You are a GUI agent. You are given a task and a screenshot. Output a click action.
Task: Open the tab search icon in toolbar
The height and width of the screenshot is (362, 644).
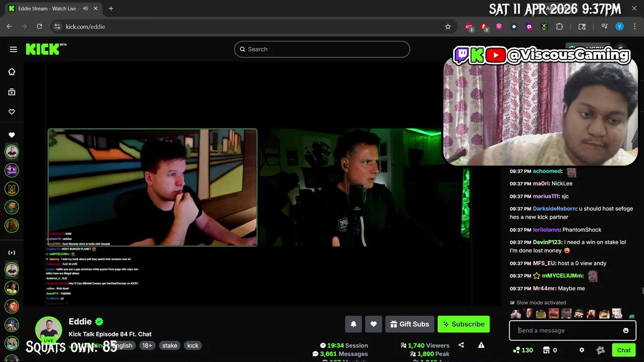coord(582,27)
